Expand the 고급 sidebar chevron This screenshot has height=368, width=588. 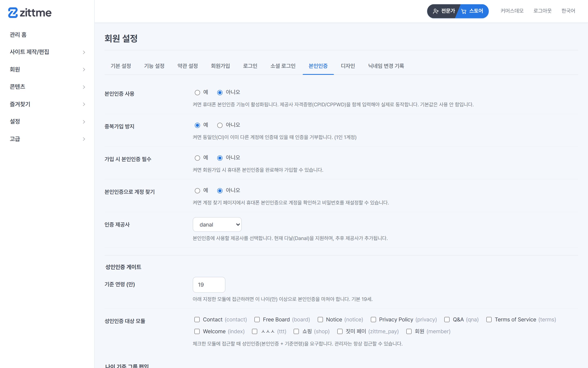(84, 139)
